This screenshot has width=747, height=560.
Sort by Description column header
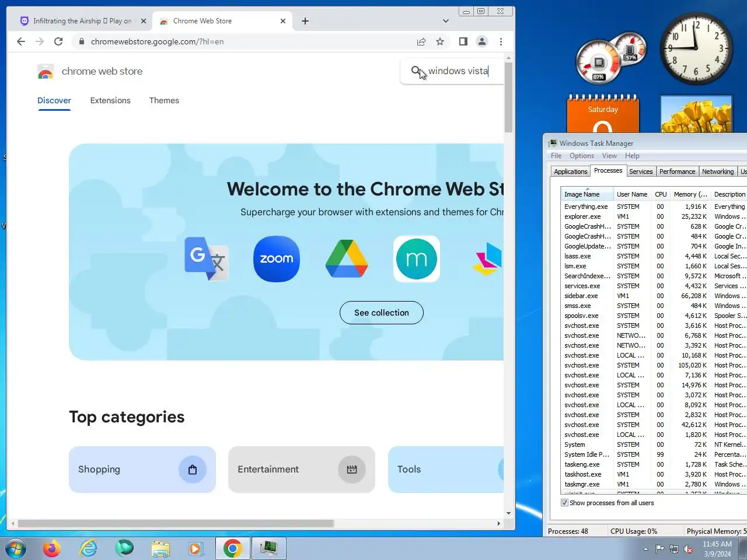(729, 194)
